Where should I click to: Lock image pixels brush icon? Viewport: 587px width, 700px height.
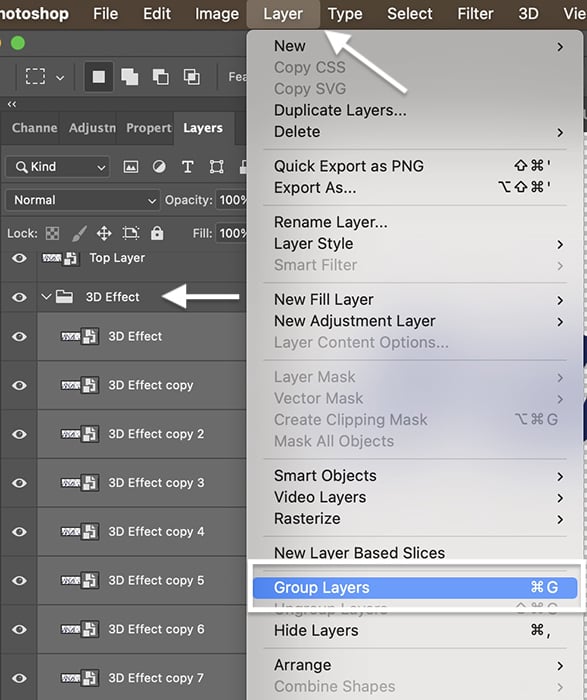79,233
